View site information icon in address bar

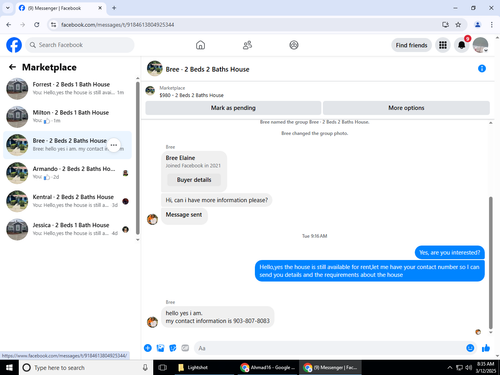click(54, 25)
